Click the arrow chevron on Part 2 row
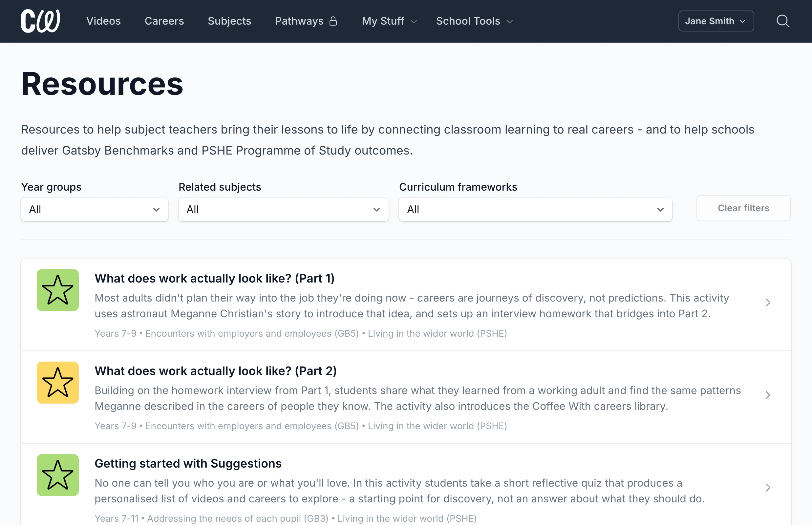The height and width of the screenshot is (525, 812). click(768, 395)
